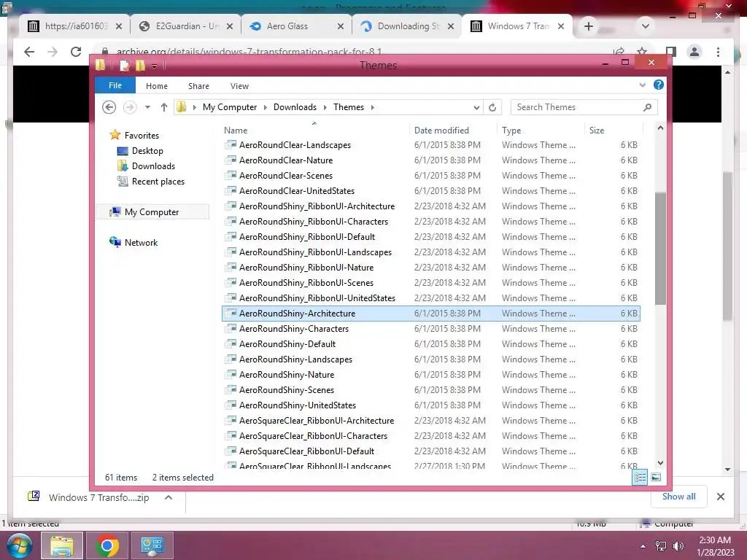Screen dimensions: 747x560
Task: Refresh the Themes folder view
Action: pos(492,107)
